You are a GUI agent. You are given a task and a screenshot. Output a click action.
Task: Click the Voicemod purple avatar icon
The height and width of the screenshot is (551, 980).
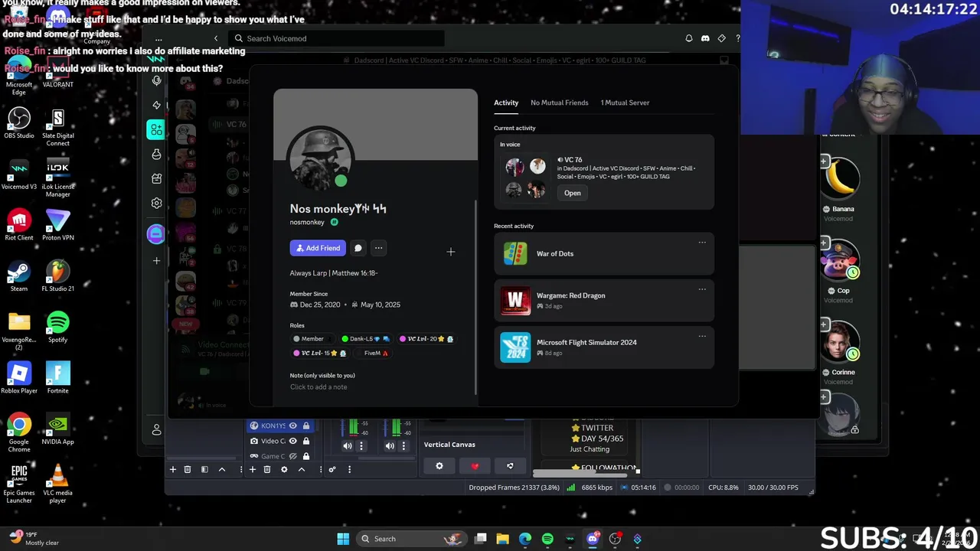click(x=155, y=233)
